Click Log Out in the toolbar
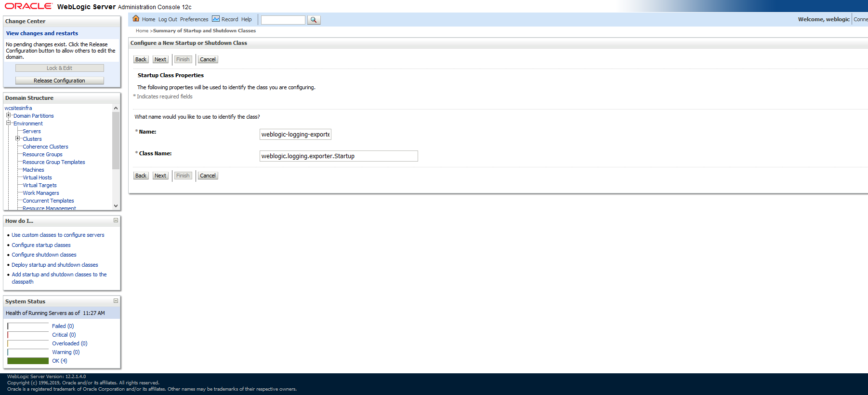Viewport: 868px width, 395px height. (x=168, y=20)
